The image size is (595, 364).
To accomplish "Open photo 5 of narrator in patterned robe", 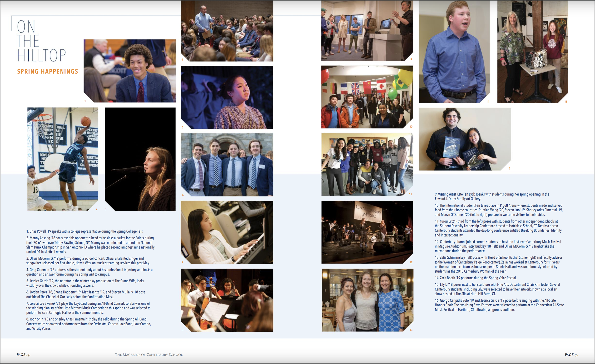I will coord(227,97).
